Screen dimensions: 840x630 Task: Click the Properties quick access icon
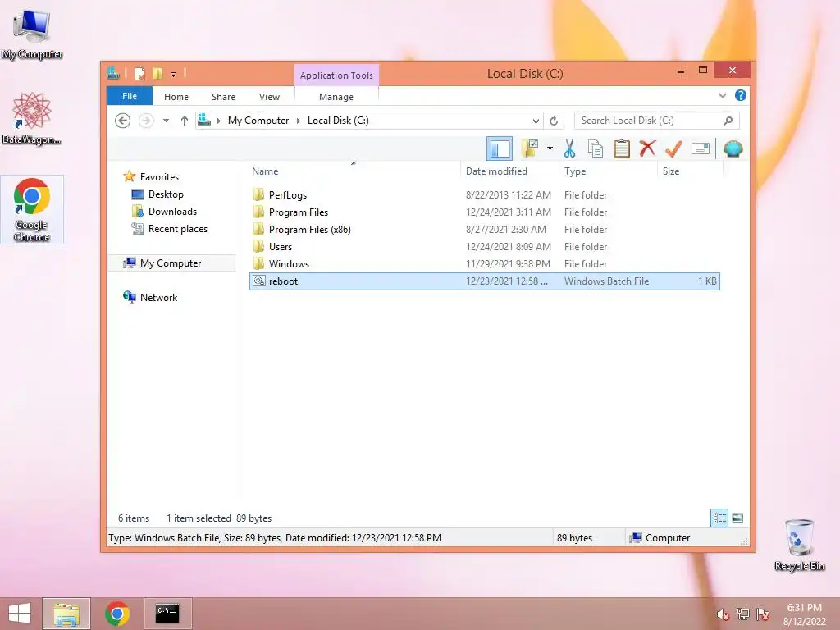[139, 73]
